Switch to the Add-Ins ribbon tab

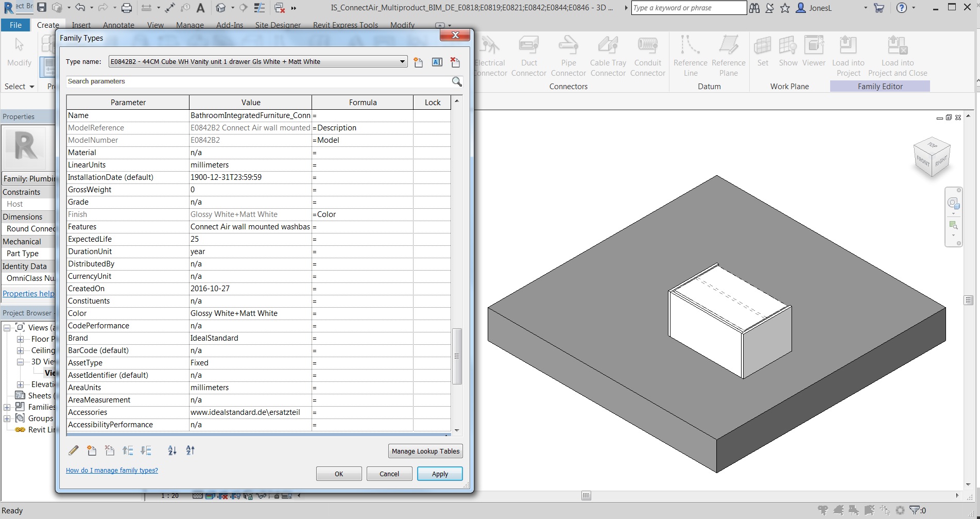pos(230,25)
